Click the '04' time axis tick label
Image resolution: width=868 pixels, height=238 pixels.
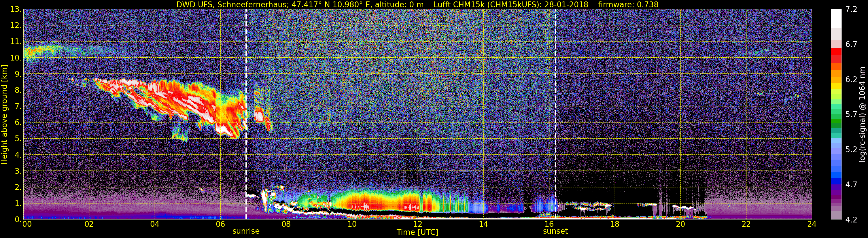click(x=155, y=224)
